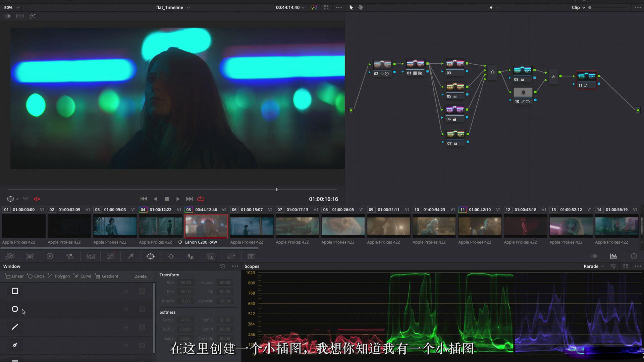Expand the flat_Timeline name dropdown
The height and width of the screenshot is (362, 644).
(x=188, y=7)
